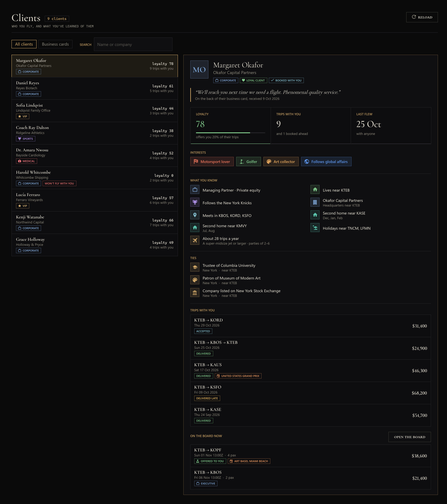The width and height of the screenshot is (447, 504).
Task: Click the Booked With You checkmark badge
Action: pos(286,80)
